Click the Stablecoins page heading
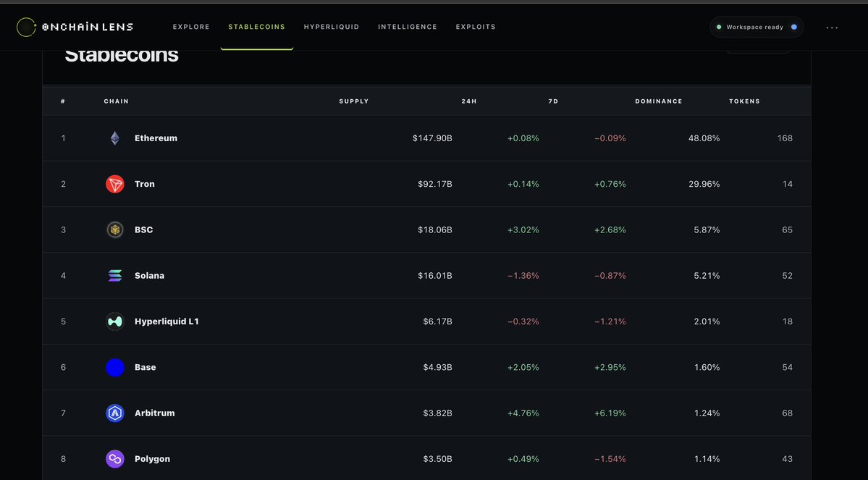The width and height of the screenshot is (868, 480). 121,55
